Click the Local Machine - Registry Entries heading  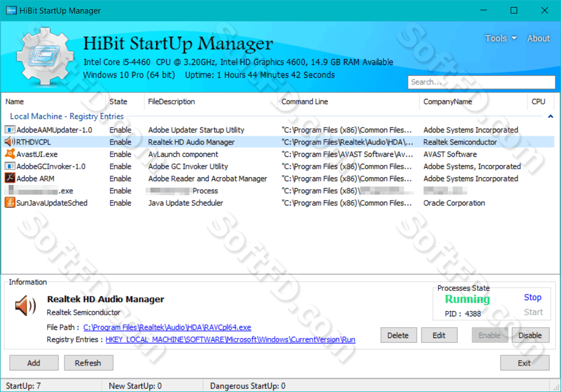pyautogui.click(x=67, y=116)
